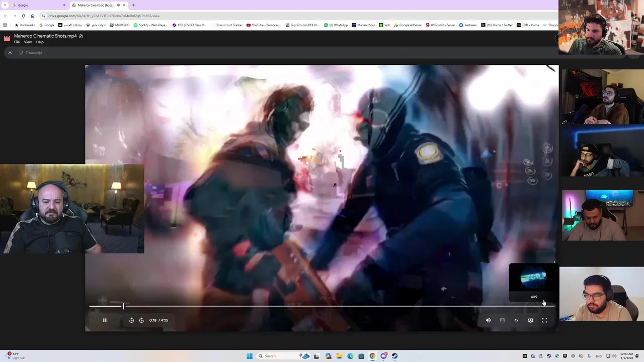Open the apps grid in bookmarks bar
The height and width of the screenshot is (362, 644).
5,25
